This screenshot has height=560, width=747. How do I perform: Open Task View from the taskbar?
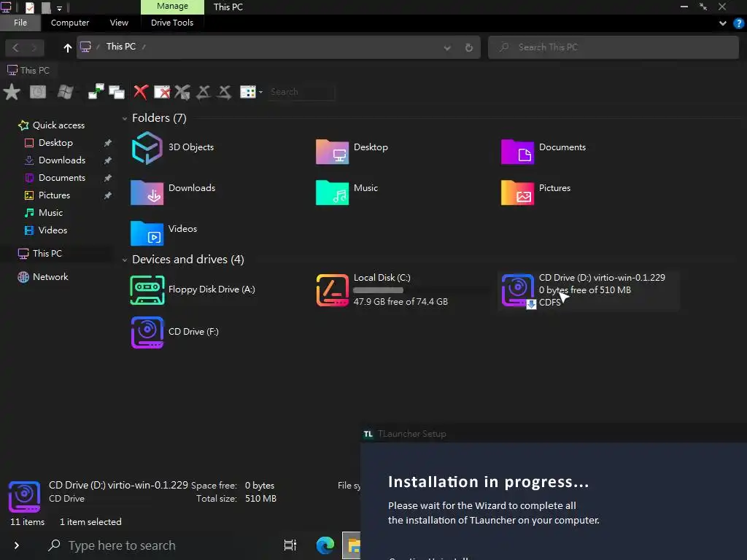pyautogui.click(x=290, y=545)
